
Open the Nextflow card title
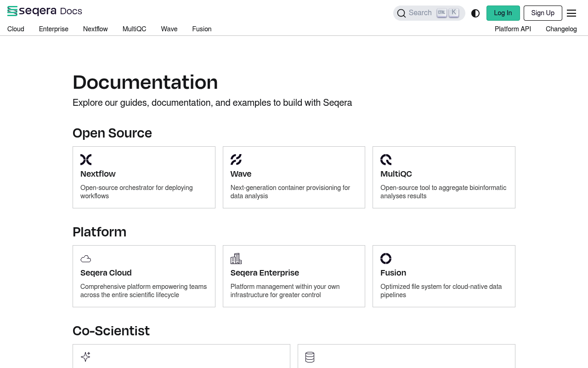tap(98, 174)
